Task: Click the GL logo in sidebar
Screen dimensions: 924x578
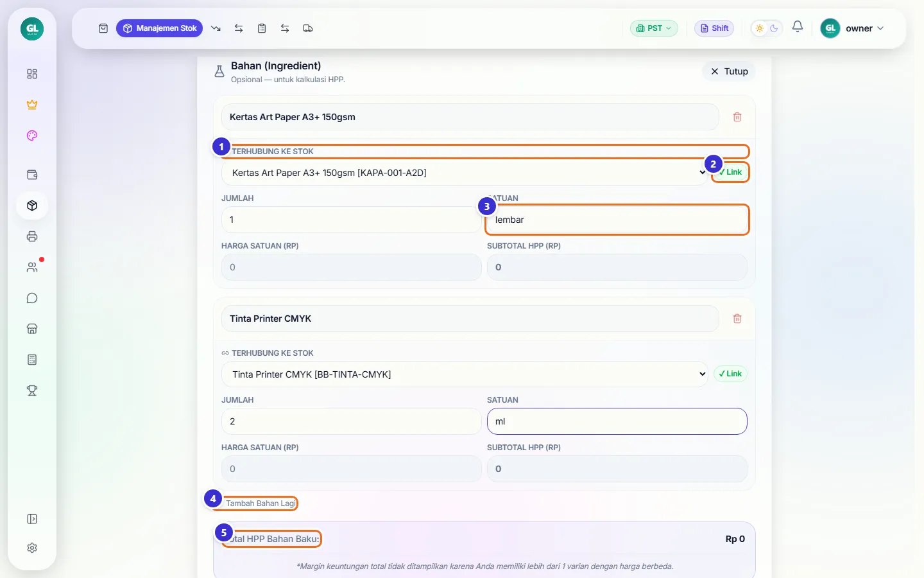Action: (32, 29)
